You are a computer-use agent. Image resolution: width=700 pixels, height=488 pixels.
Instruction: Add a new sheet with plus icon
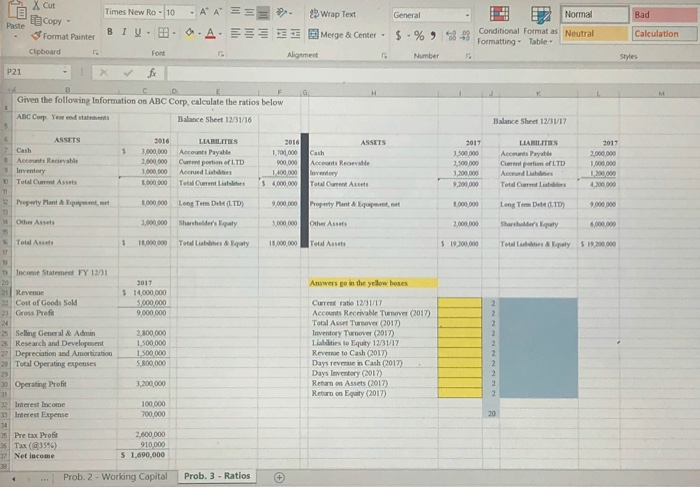pos(279,477)
